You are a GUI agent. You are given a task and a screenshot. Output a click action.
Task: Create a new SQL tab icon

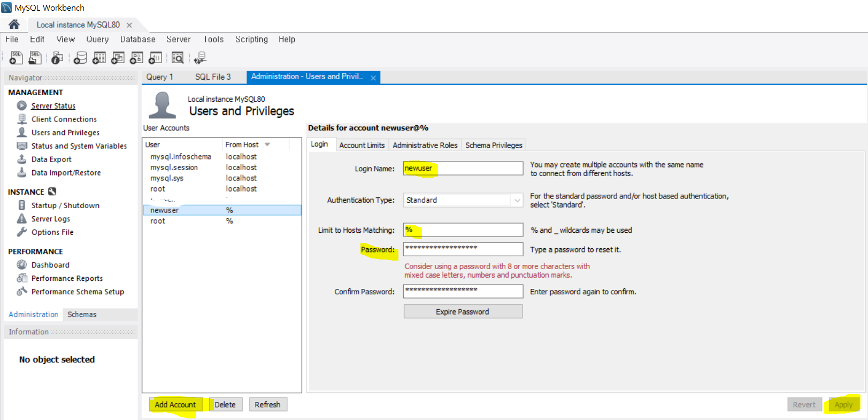(16, 57)
